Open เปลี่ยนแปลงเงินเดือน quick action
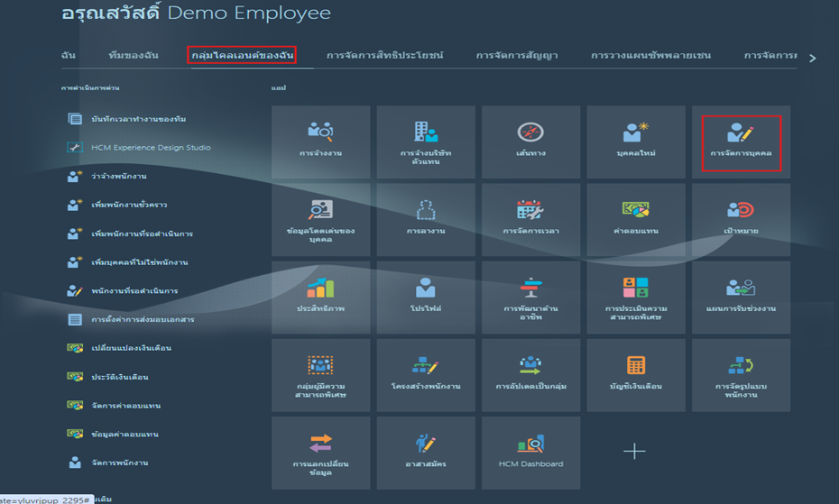839x504 pixels. tap(131, 348)
